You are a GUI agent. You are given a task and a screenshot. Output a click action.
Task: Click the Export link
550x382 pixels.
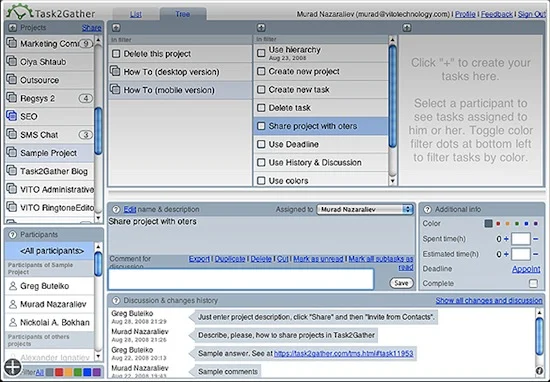point(199,259)
